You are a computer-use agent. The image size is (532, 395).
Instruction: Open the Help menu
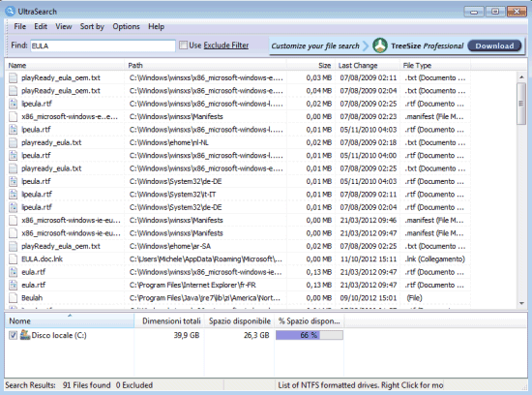click(x=156, y=26)
